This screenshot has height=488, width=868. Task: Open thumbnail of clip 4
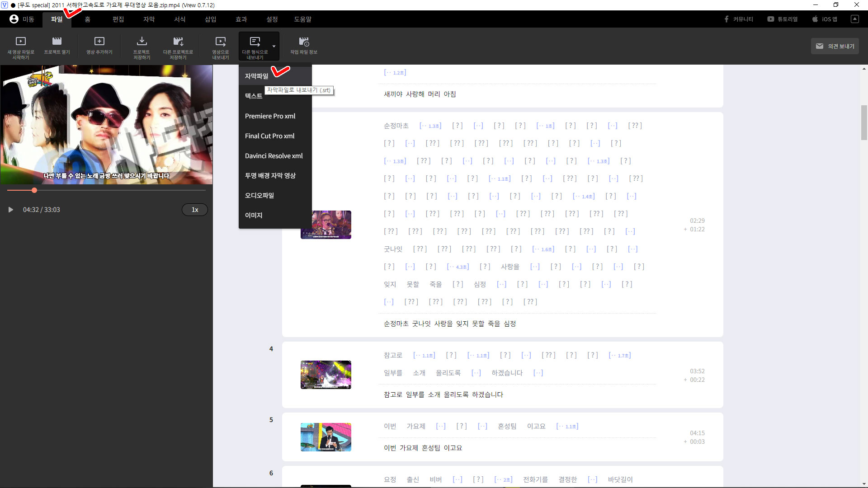coord(326,375)
